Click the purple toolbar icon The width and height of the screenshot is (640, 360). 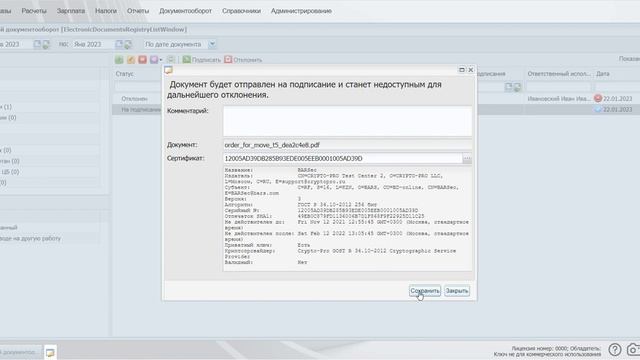154,60
